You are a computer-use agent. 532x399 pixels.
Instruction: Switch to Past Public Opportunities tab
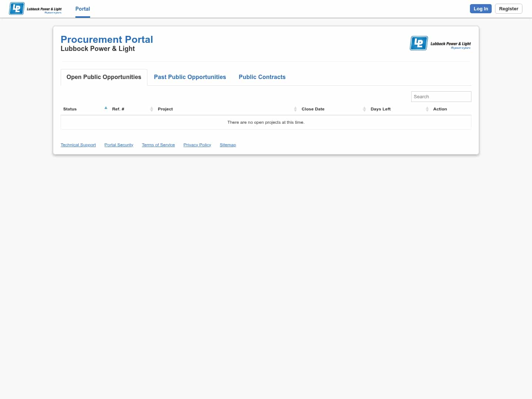190,77
